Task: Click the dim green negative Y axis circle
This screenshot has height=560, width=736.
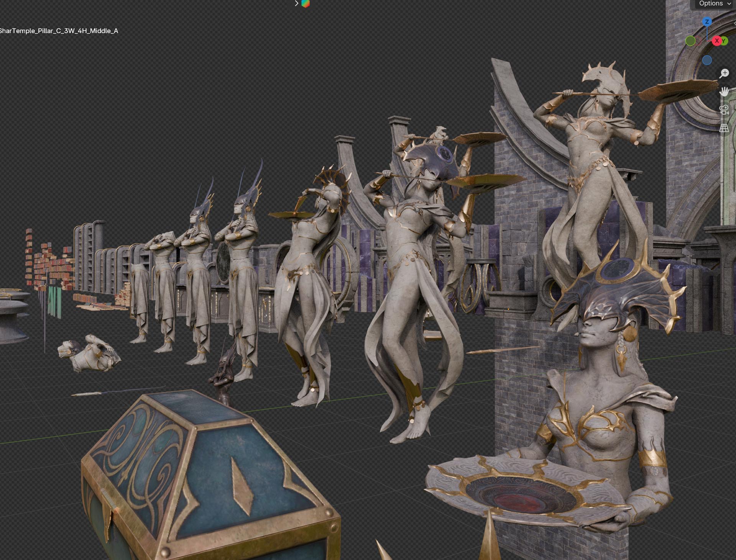Action: click(x=690, y=41)
